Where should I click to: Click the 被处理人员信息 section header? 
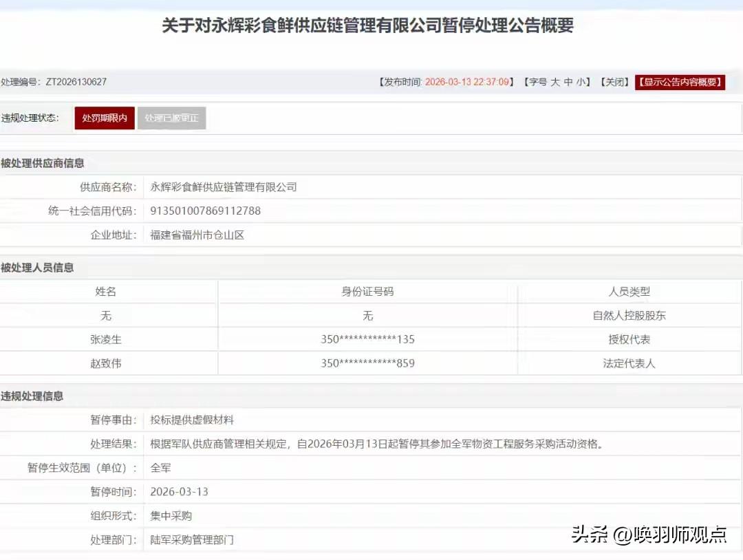pos(37,268)
